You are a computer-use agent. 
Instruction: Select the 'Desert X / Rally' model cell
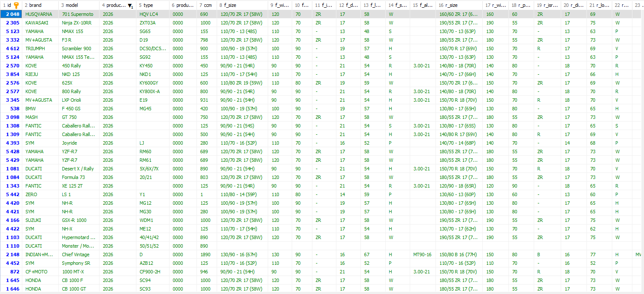pyautogui.click(x=79, y=169)
